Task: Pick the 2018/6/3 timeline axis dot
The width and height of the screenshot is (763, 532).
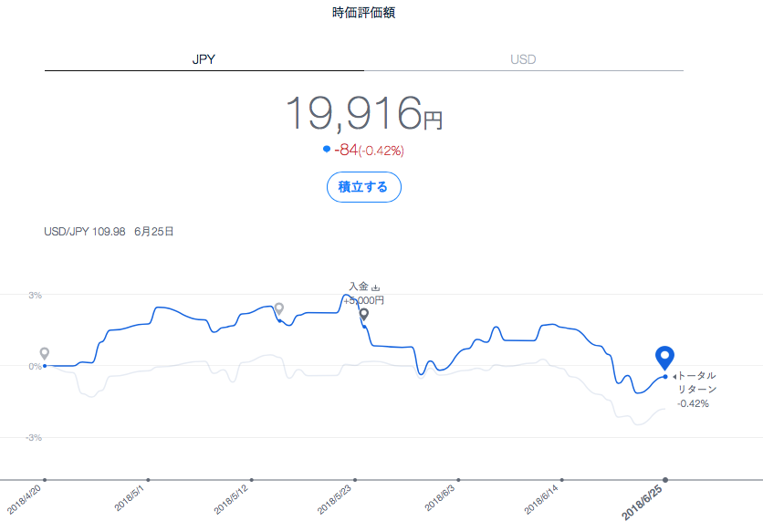Action: click(458, 480)
